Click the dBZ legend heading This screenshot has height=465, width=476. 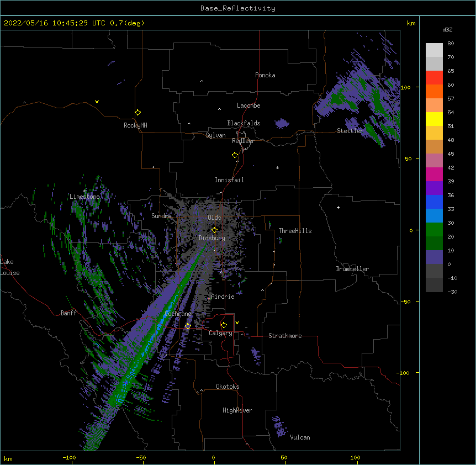coord(447,30)
